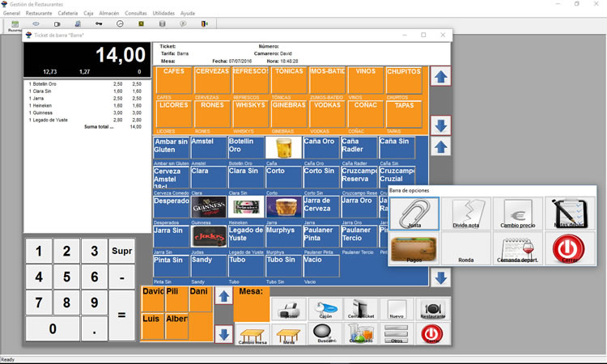Select the Guinness product image
The image size is (607, 364).
click(209, 207)
